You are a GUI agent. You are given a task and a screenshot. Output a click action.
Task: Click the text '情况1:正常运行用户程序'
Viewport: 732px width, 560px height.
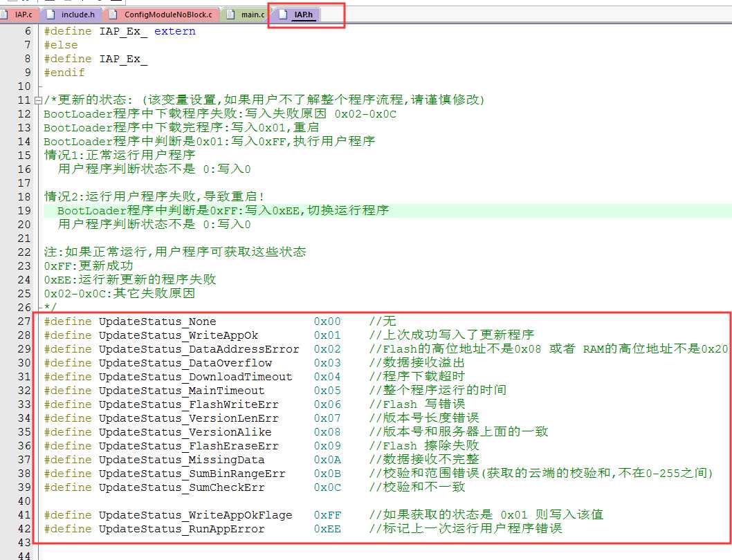(x=120, y=155)
